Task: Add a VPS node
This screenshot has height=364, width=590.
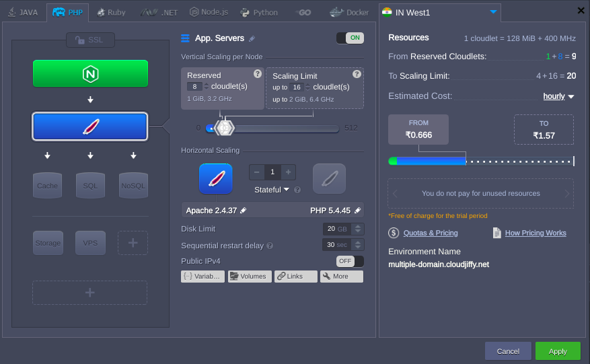Action: (x=90, y=243)
